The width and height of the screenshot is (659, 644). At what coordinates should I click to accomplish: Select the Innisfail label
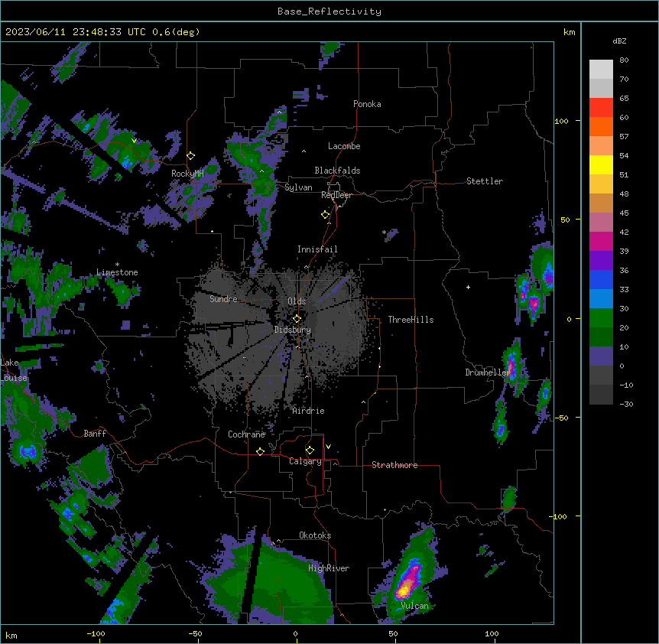pos(317,249)
